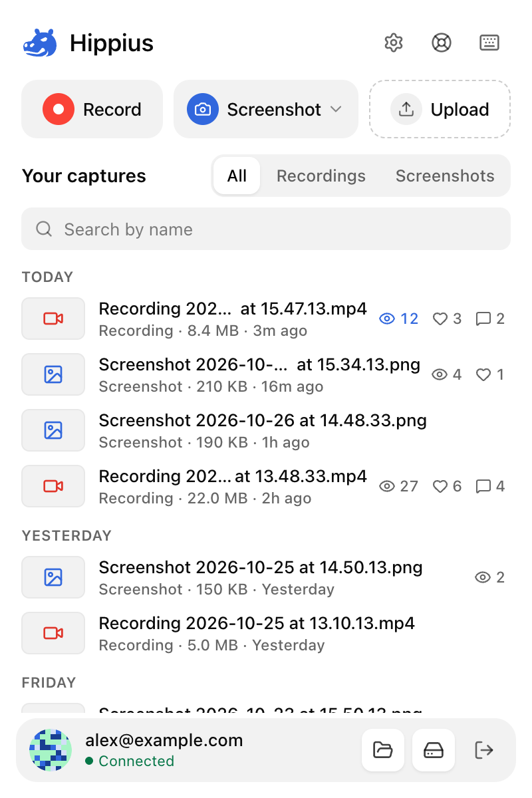532x798 pixels.
Task: Click 'Screenshot · 150 KB · Yesterday' details
Action: point(216,589)
